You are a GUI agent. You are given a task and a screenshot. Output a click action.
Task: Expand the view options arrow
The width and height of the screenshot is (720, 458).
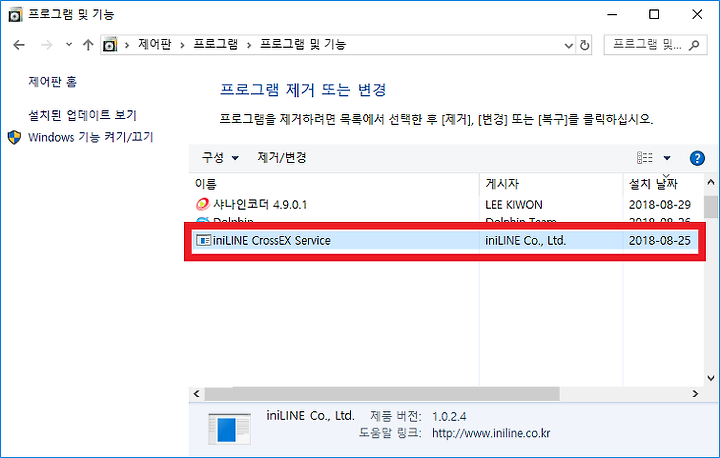click(667, 158)
